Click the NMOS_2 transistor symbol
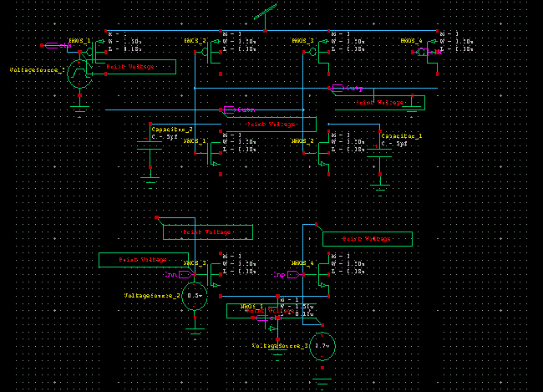543x392 pixels. pyautogui.click(x=323, y=153)
